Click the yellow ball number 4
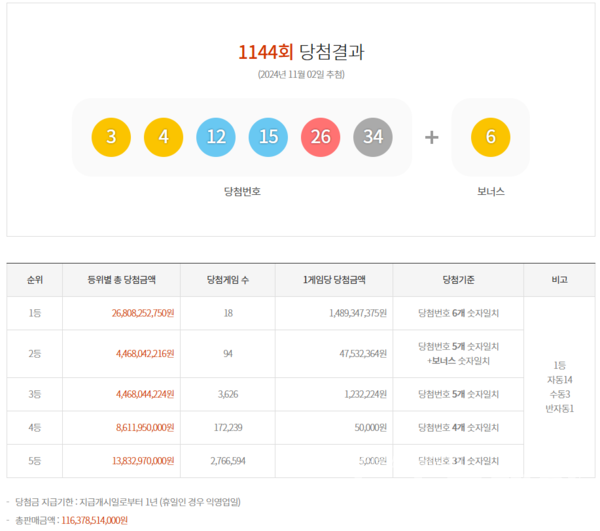Image resolution: width=600 pixels, height=531 pixels. 163,137
